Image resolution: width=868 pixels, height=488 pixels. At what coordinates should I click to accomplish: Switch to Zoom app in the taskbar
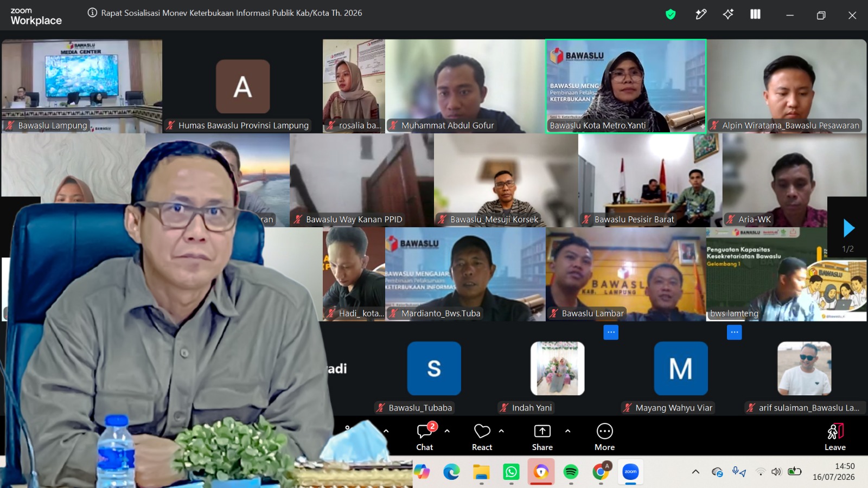(630, 472)
